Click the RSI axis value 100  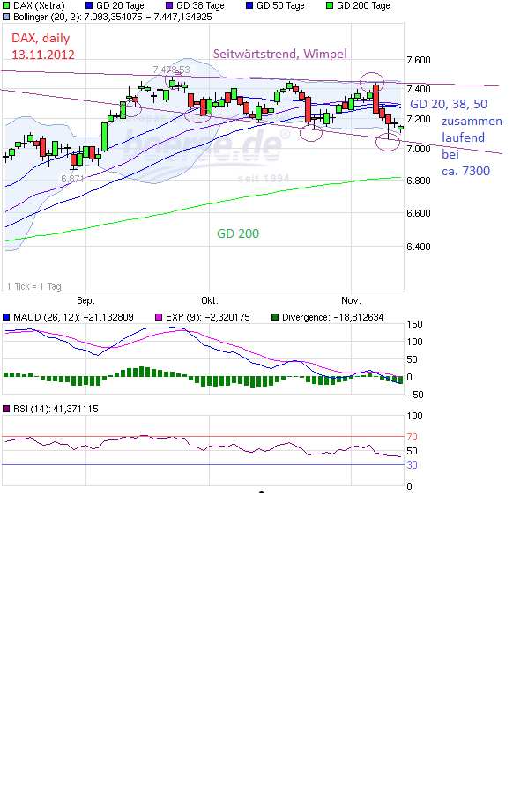[414, 416]
